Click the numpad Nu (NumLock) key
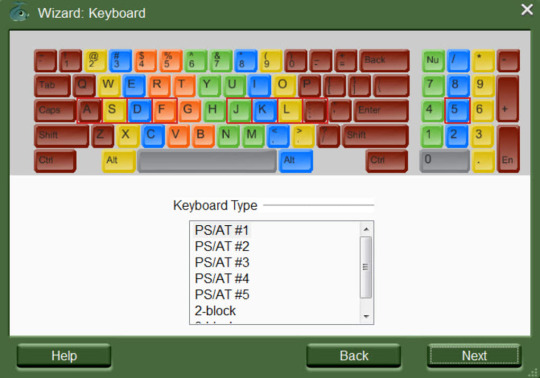This screenshot has width=540, height=378. pyautogui.click(x=433, y=61)
